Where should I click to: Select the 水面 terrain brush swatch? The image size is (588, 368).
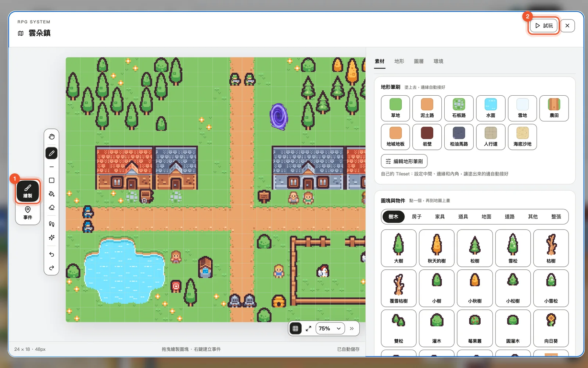491,108
